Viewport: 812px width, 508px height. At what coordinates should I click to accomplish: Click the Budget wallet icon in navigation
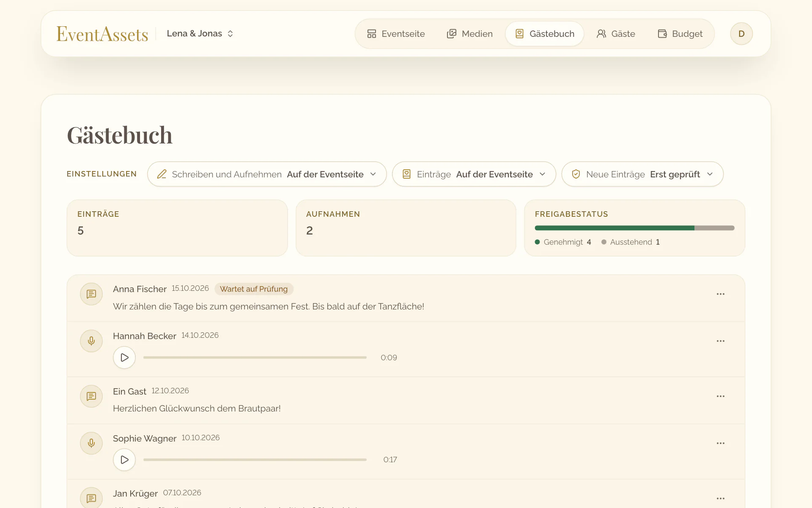[x=662, y=34]
